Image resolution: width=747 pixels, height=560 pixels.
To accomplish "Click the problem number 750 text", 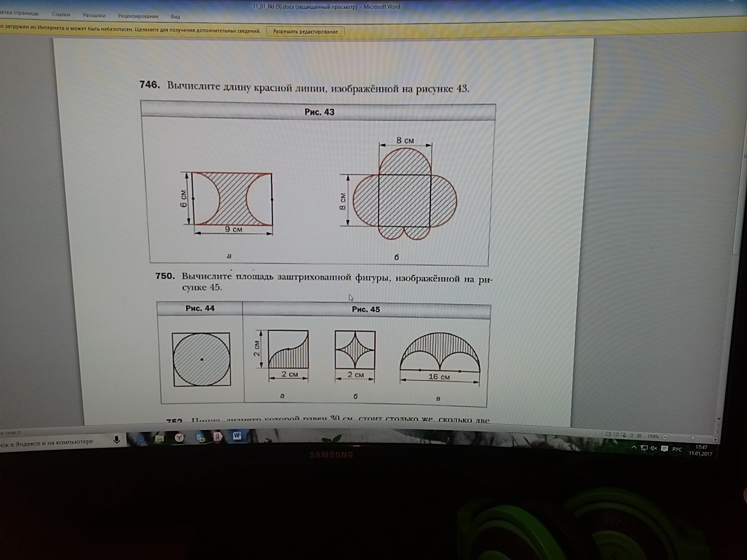I will [x=165, y=276].
